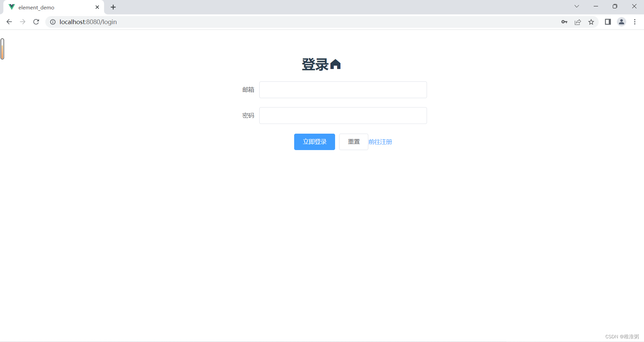The image size is (644, 342).
Task: Open the password manager key icon
Action: [564, 22]
